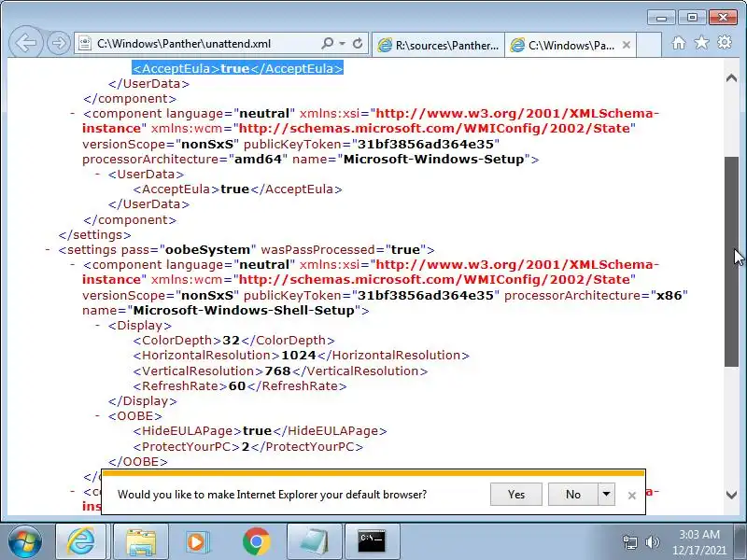Switch to the R:\sources\Panther tab
The height and width of the screenshot is (560, 747).
coord(438,45)
